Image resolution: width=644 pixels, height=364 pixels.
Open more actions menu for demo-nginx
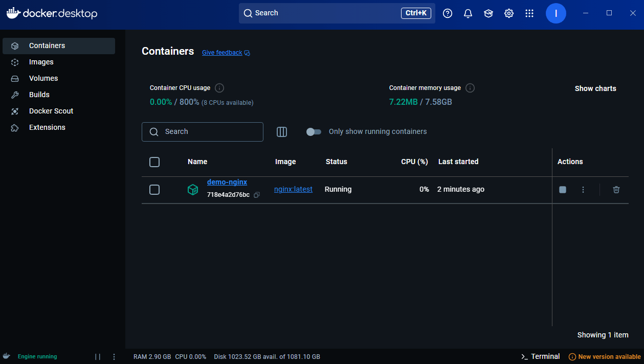583,190
